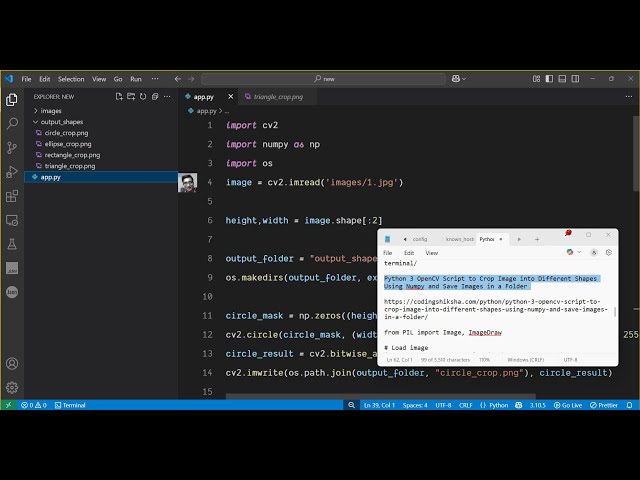640x480 pixels.
Task: Open the Run and Debug view
Action: tap(12, 172)
